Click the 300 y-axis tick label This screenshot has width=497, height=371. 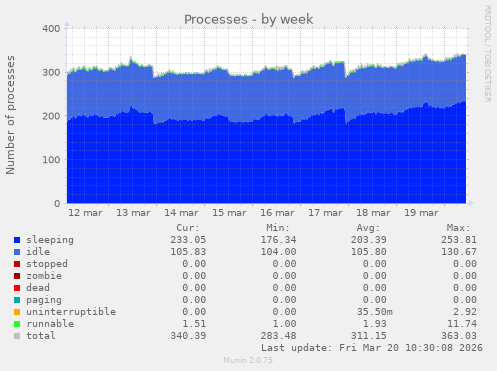pyautogui.click(x=51, y=72)
